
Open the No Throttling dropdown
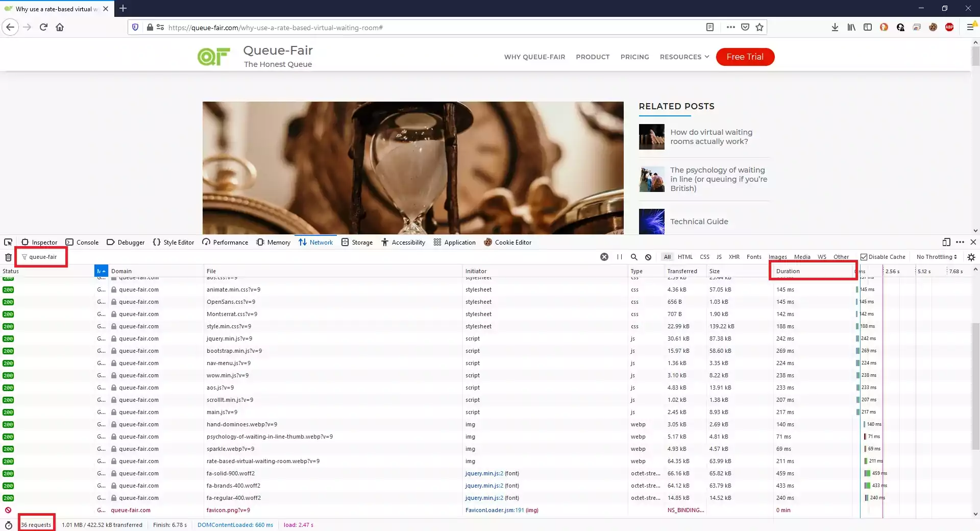click(936, 257)
